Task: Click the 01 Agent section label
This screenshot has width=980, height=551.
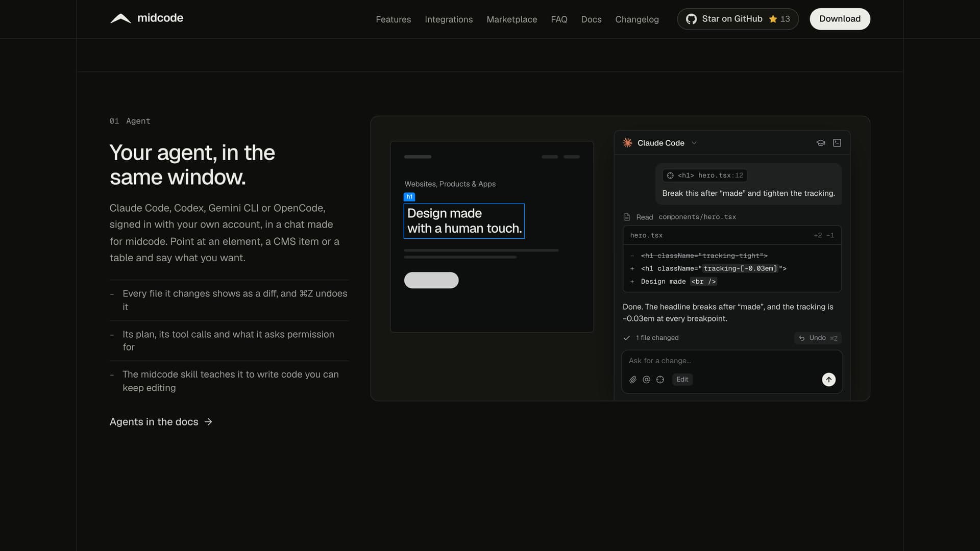Action: tap(130, 121)
